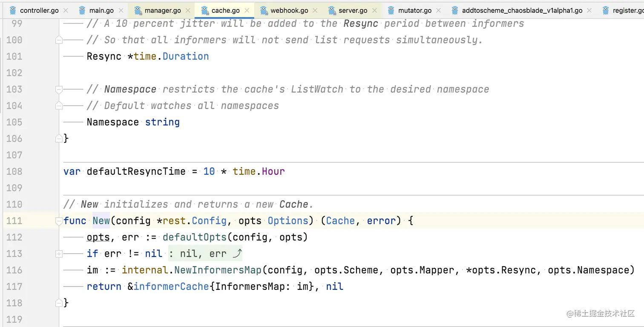Close the manager.go tab
Image resolution: width=644 pixels, height=327 pixels.
coord(188,10)
